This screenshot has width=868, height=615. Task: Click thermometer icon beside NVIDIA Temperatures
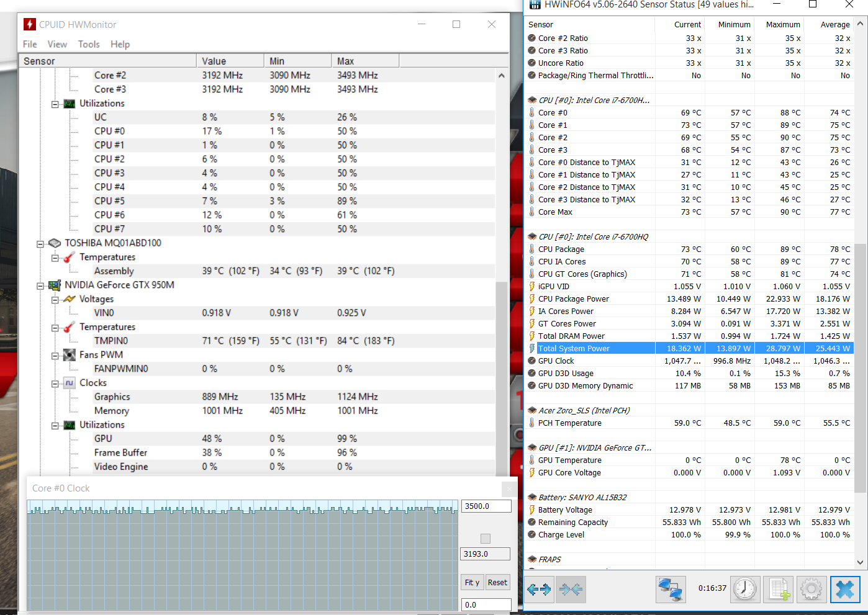point(70,327)
